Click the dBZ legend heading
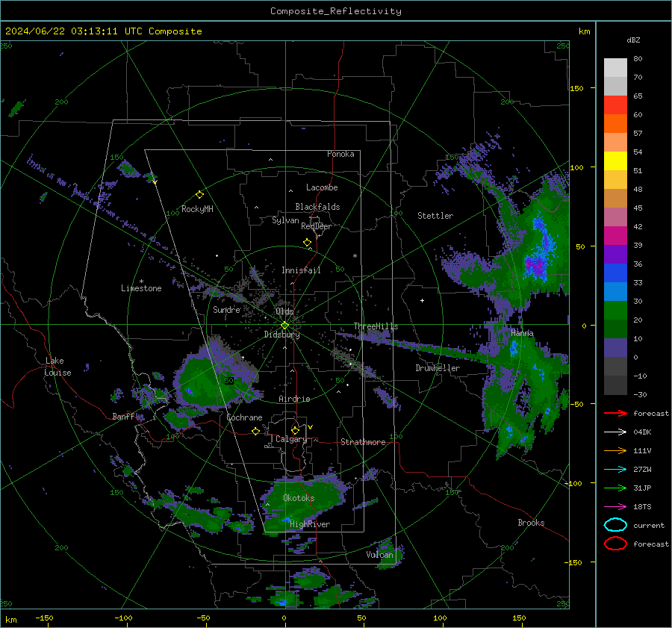Viewport: 672px width, 628px height. click(x=633, y=40)
